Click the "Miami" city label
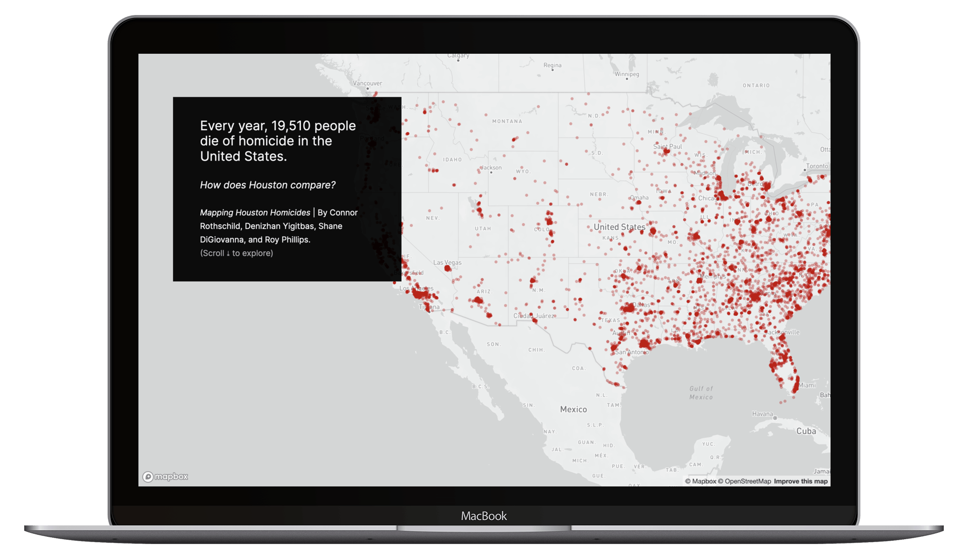Screen dimensions: 968x560 coord(807,385)
